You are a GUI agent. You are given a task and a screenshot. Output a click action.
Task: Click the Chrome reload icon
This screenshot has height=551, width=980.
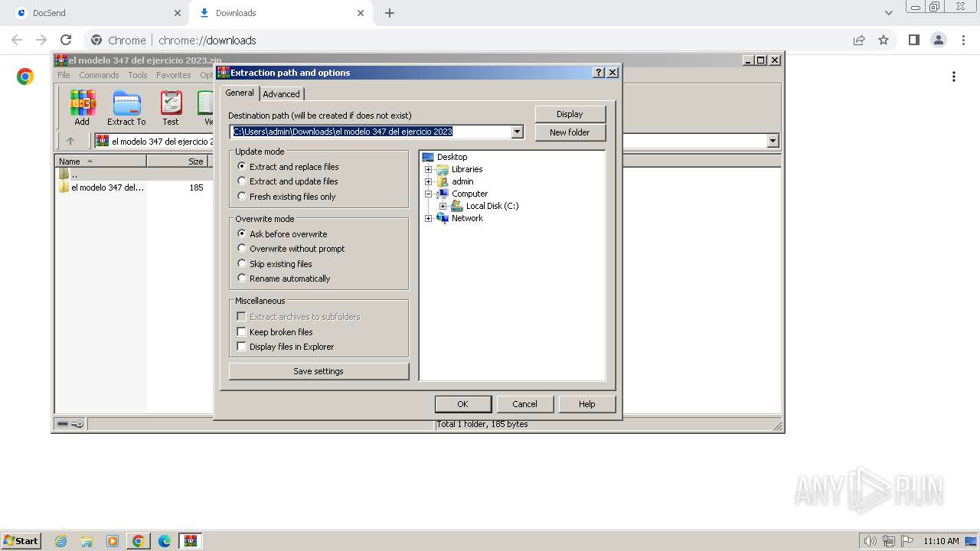click(x=66, y=40)
